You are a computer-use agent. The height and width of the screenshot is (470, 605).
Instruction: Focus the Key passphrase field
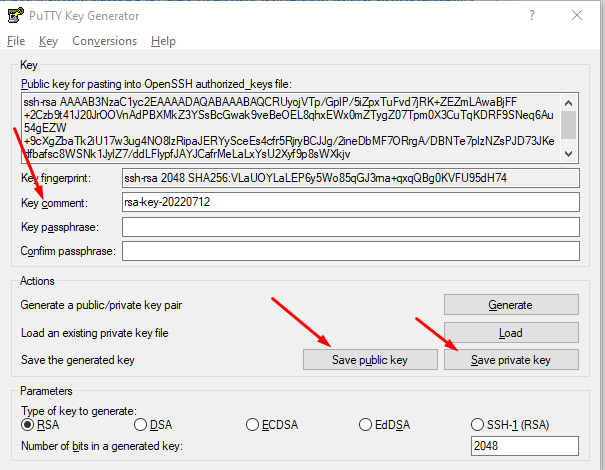351,227
